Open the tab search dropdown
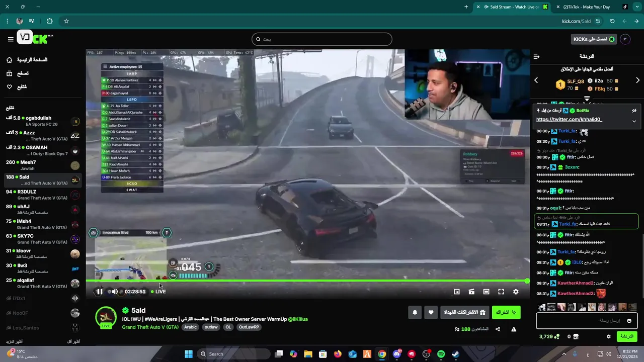Viewport: 644px width, 362px height. point(637,7)
